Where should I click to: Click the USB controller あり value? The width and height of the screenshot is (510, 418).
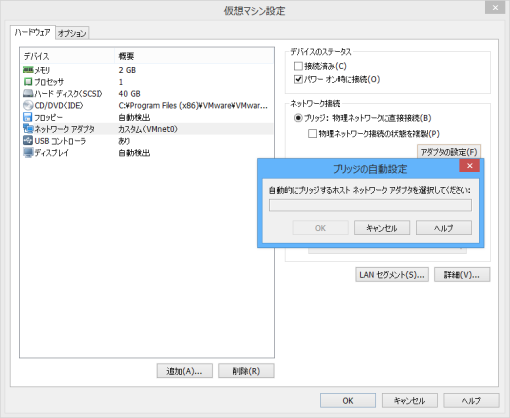coord(124,141)
